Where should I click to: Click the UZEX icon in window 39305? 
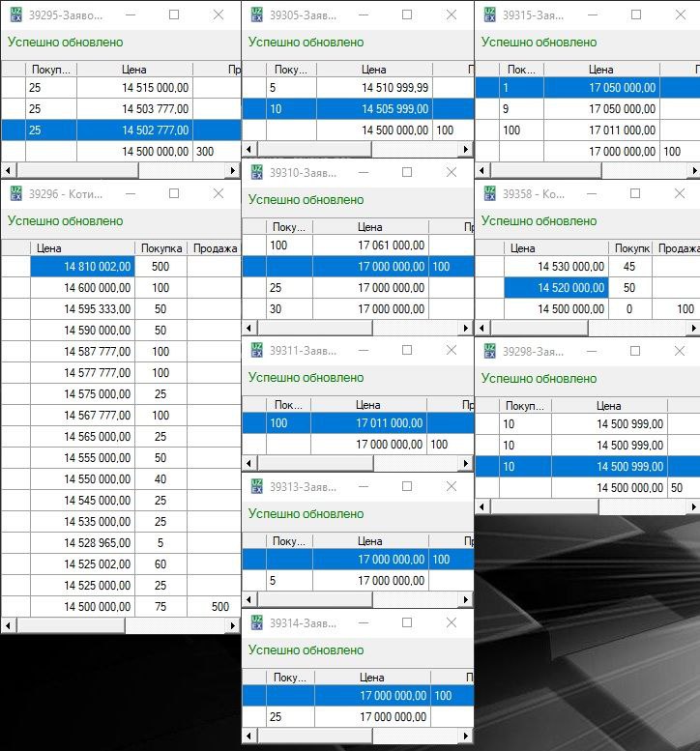tap(256, 14)
